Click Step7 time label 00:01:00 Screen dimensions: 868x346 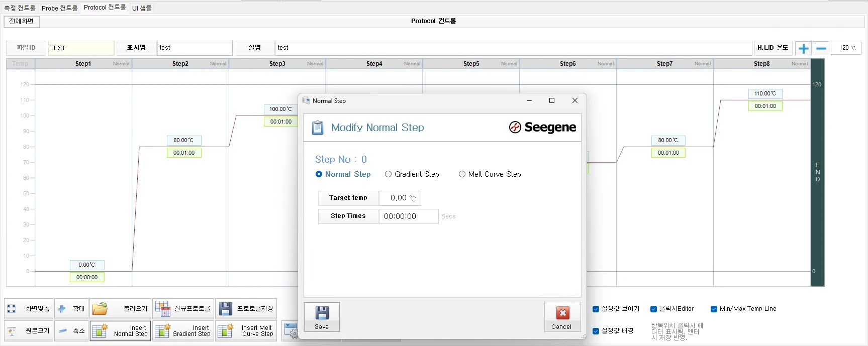click(668, 153)
